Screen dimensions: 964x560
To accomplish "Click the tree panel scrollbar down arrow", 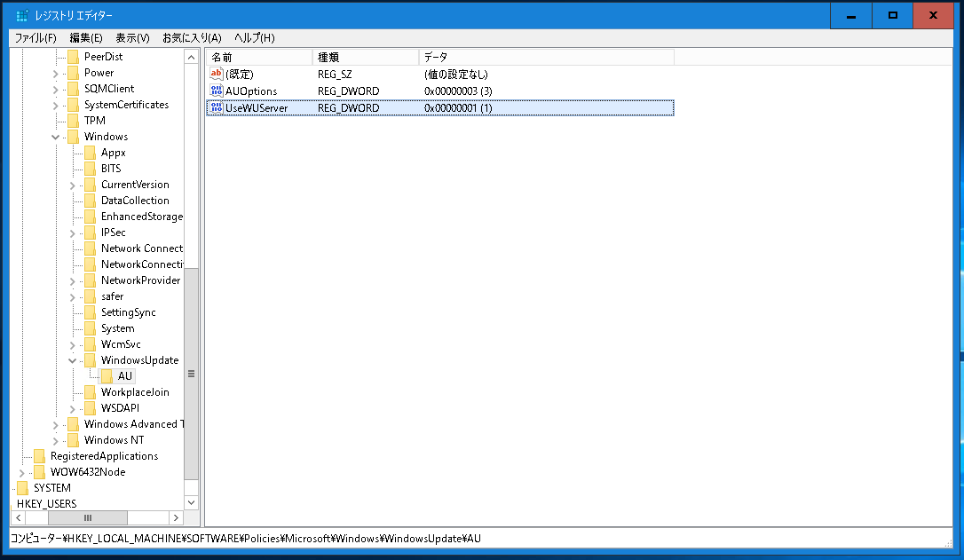I will coord(191,502).
